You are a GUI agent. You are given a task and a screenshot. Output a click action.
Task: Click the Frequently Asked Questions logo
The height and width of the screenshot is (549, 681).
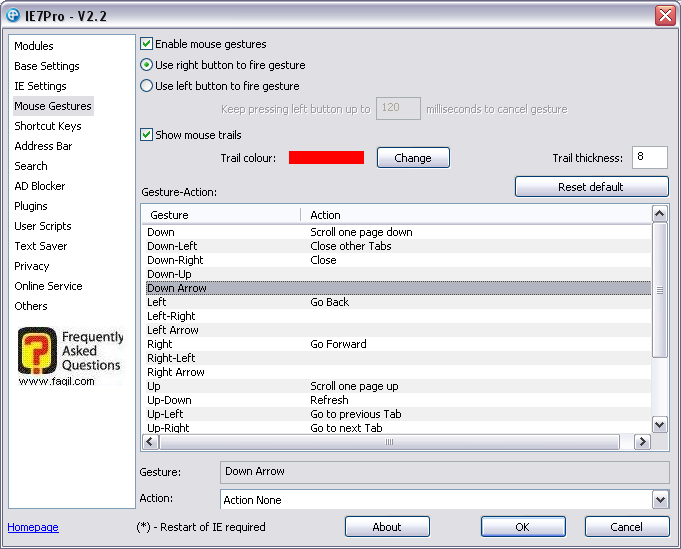click(71, 356)
